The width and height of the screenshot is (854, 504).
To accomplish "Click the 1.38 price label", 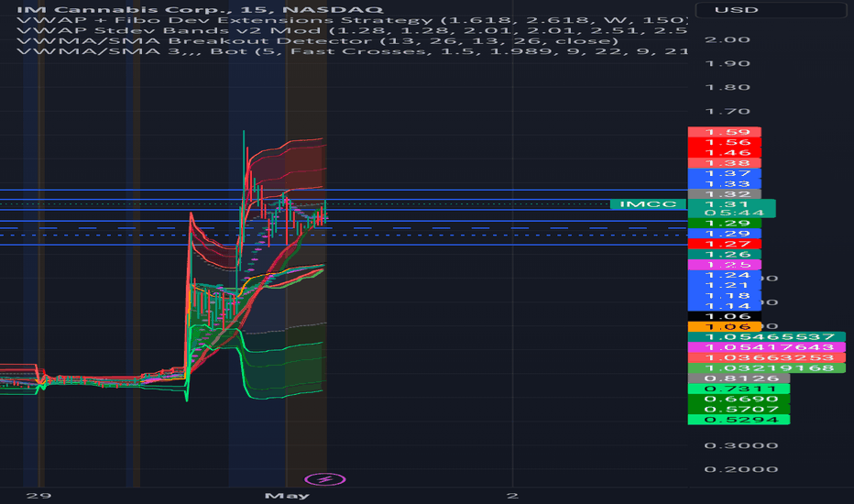I will pyautogui.click(x=725, y=163).
